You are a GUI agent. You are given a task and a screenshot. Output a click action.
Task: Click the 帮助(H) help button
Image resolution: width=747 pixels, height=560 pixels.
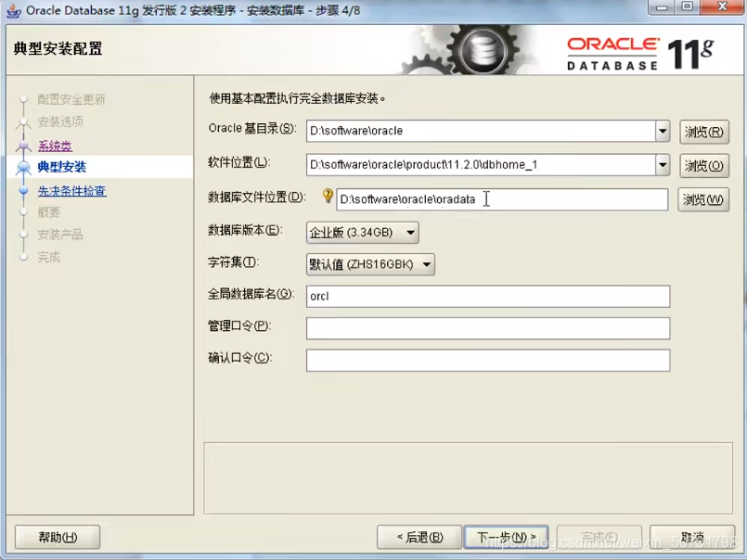click(x=58, y=537)
